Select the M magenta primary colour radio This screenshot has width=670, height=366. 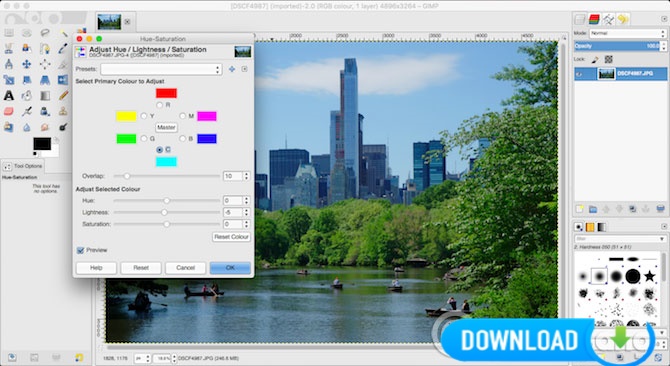point(183,116)
